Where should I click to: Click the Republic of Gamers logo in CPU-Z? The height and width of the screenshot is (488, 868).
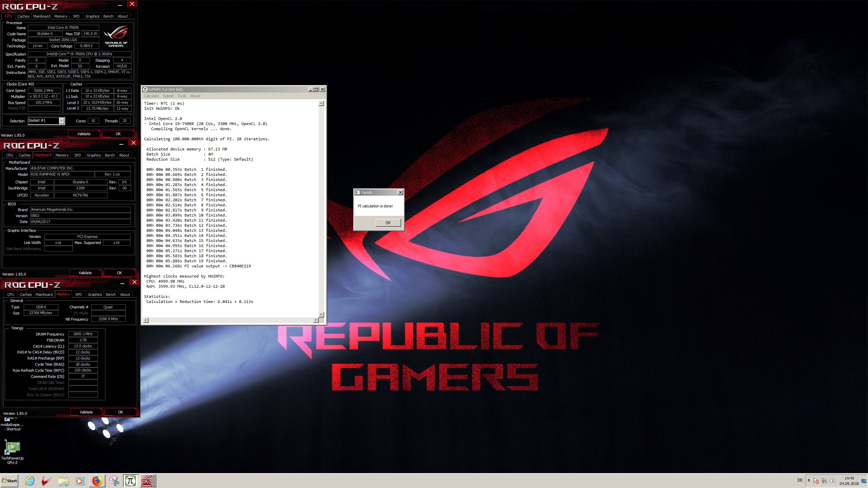pos(116,37)
